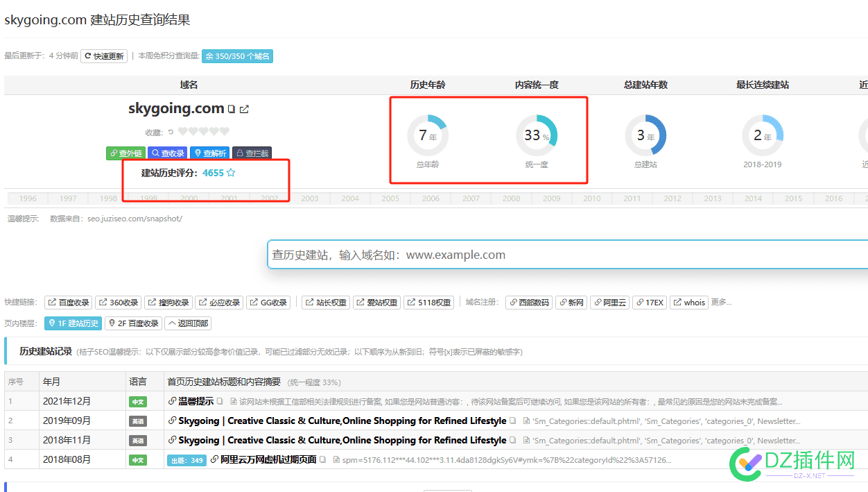Open the 17EX registrar link
Screen dimensions: 868x492
pyautogui.click(x=650, y=303)
